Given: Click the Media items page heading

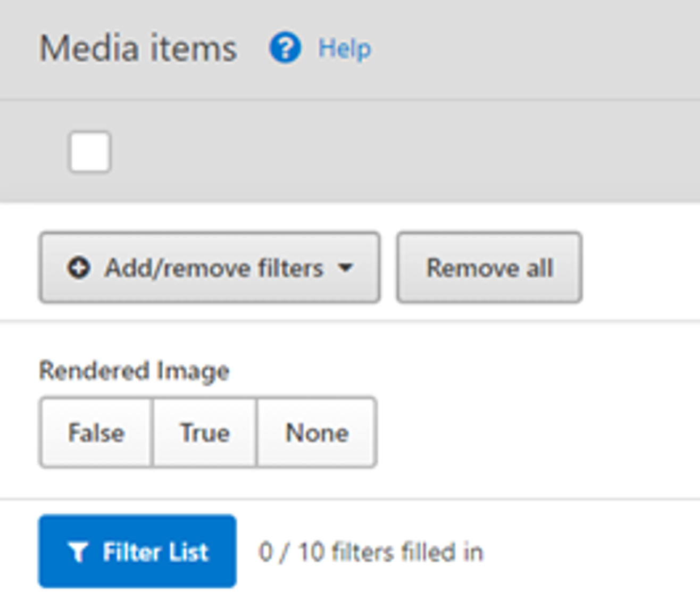Looking at the screenshot, I should (x=138, y=48).
